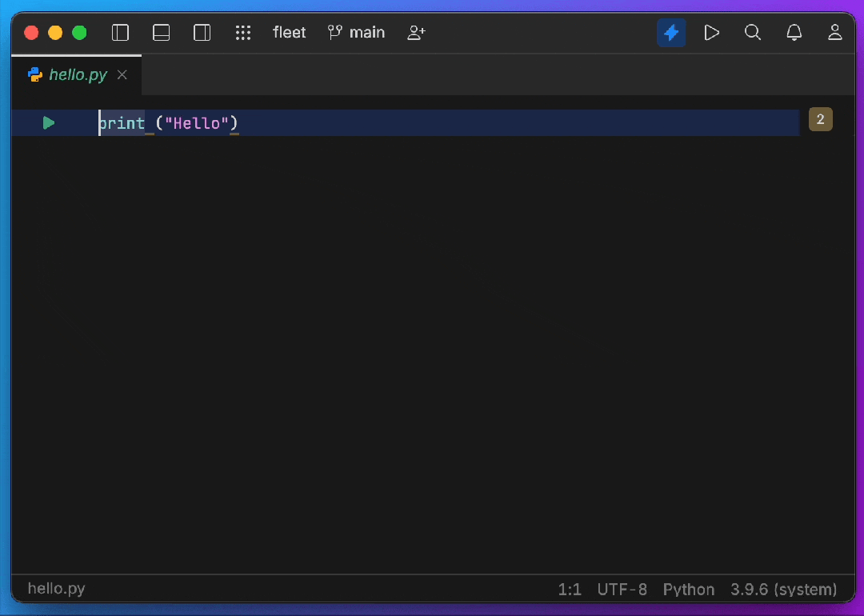Toggle the left sidebar panel

pos(120,33)
